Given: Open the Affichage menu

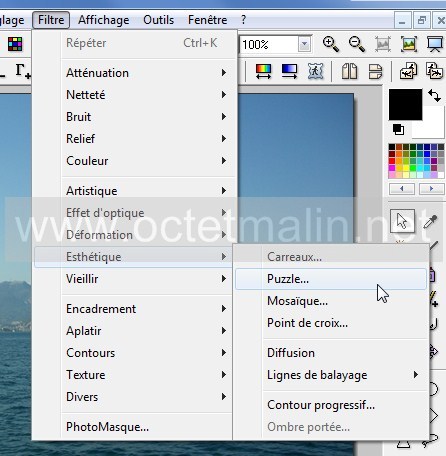Looking at the screenshot, I should click(104, 20).
